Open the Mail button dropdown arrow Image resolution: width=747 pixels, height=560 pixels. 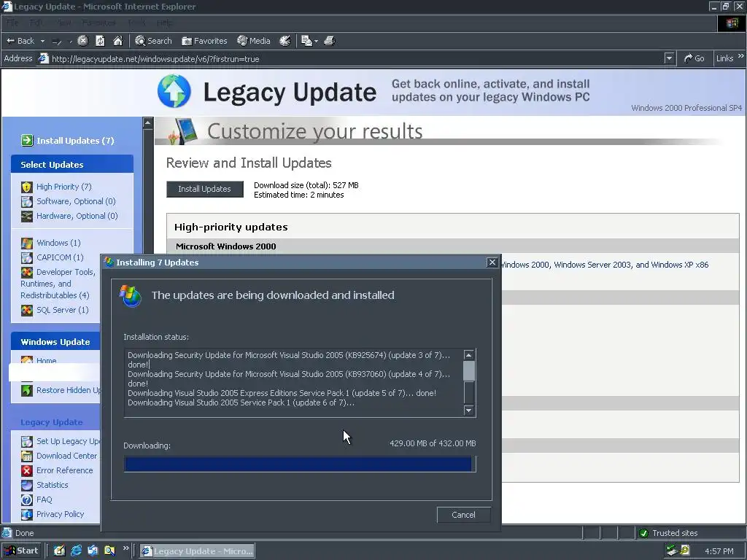[316, 41]
